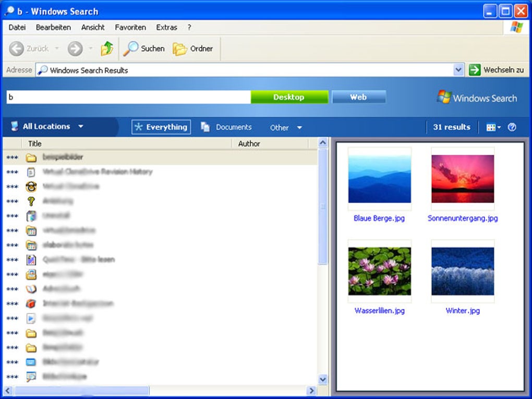Expand the address bar dropdown arrow
Image resolution: width=532 pixels, height=399 pixels.
tap(458, 70)
